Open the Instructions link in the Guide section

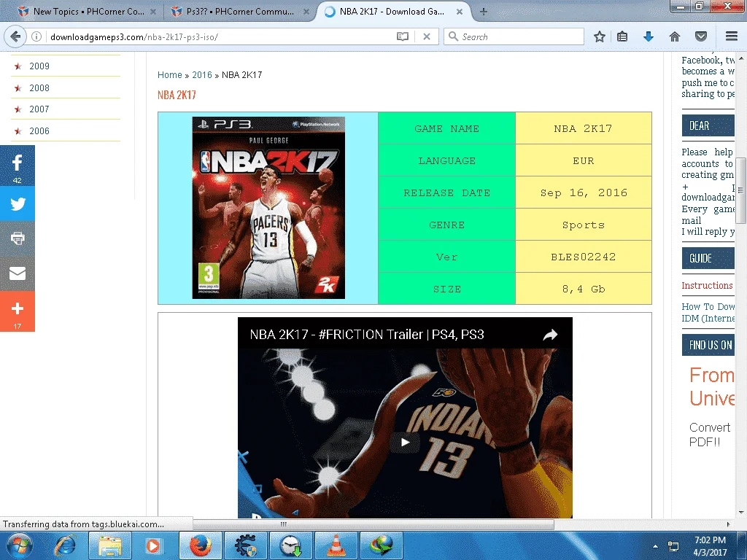pyautogui.click(x=707, y=286)
